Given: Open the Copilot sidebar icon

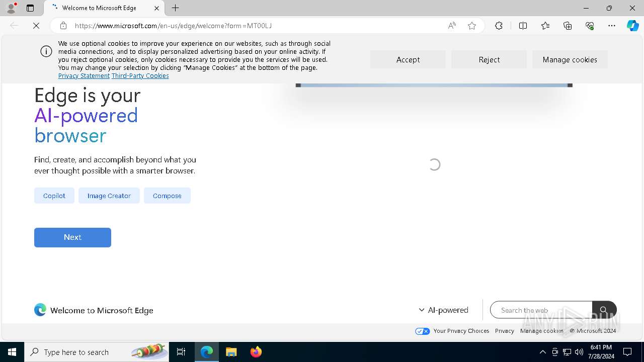Looking at the screenshot, I should point(632,26).
